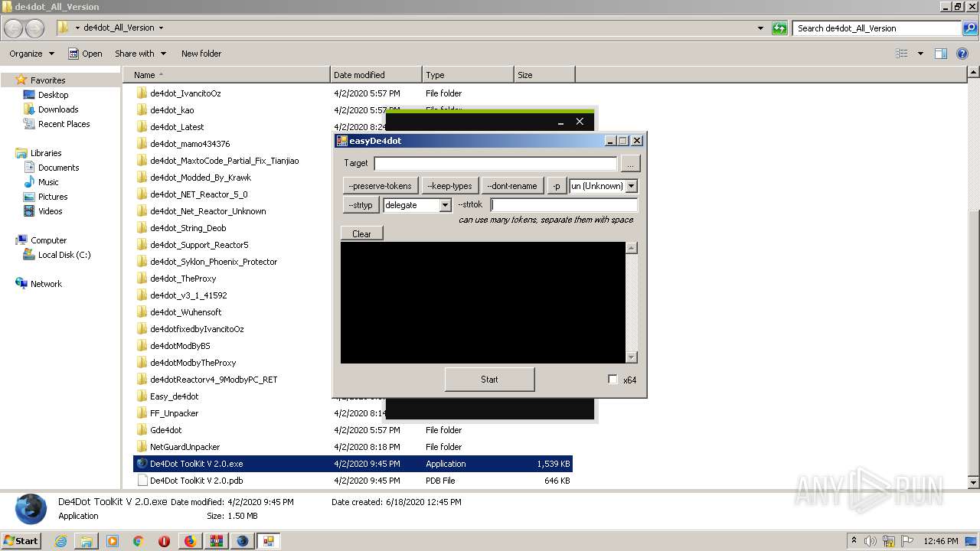Clear the easyDe4dot output console
The image size is (980, 551).
coord(361,234)
